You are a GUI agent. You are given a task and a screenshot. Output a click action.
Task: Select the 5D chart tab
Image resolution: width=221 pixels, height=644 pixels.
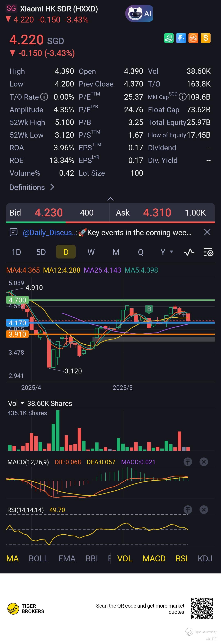tap(41, 252)
